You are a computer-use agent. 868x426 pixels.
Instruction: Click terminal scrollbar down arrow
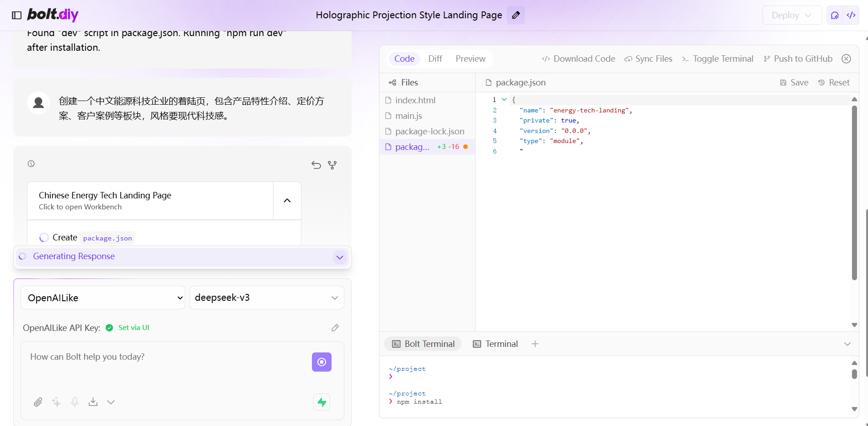pos(854,409)
